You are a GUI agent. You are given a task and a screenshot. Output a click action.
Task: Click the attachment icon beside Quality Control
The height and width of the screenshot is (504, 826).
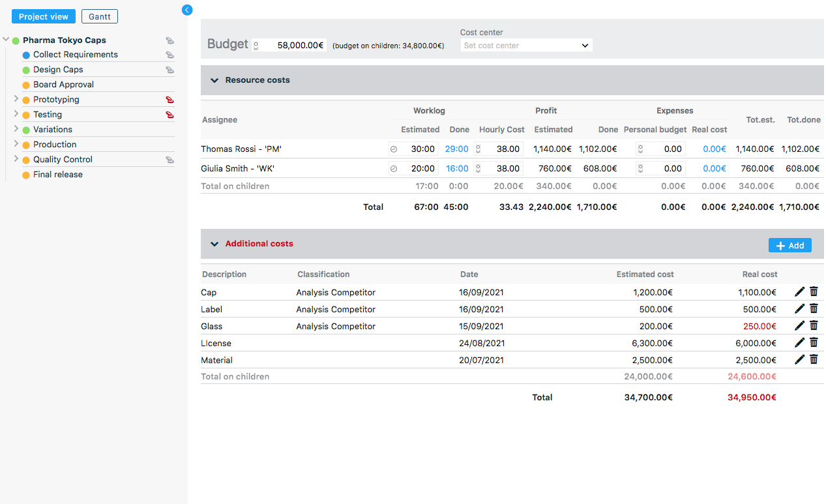(x=170, y=160)
